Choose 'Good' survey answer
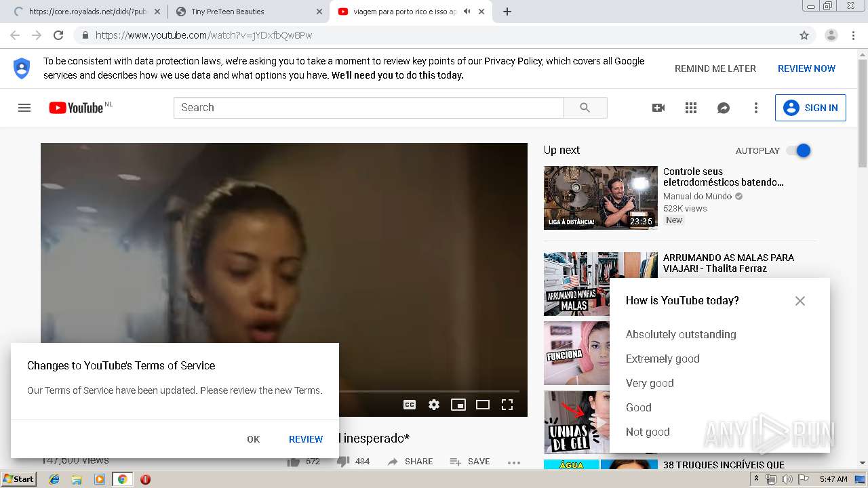This screenshot has height=488, width=868. (x=638, y=407)
